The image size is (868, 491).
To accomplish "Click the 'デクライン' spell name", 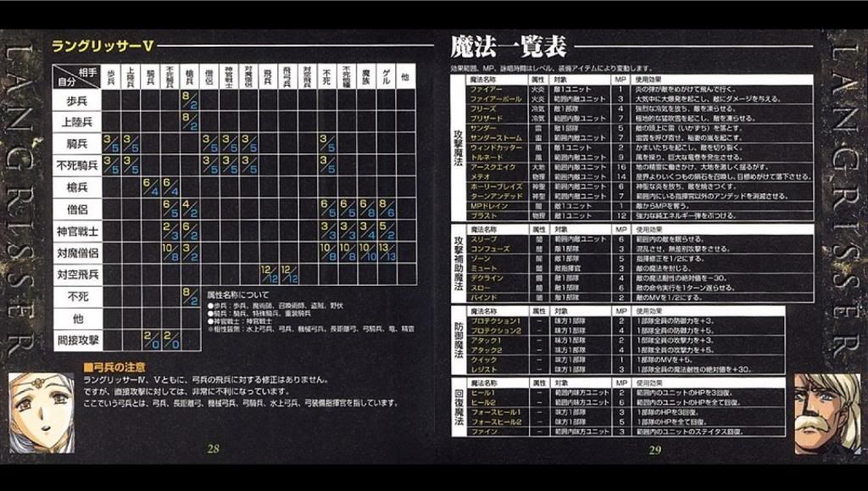I will (486, 278).
